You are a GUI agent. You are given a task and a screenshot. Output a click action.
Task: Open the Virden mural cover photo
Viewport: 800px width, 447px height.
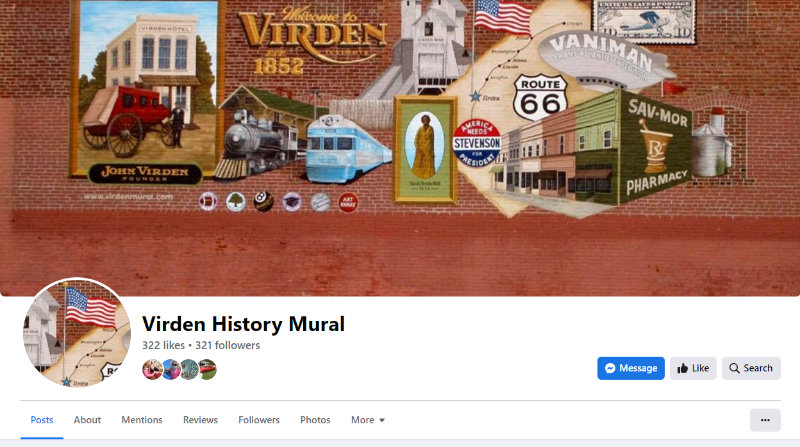click(400, 148)
